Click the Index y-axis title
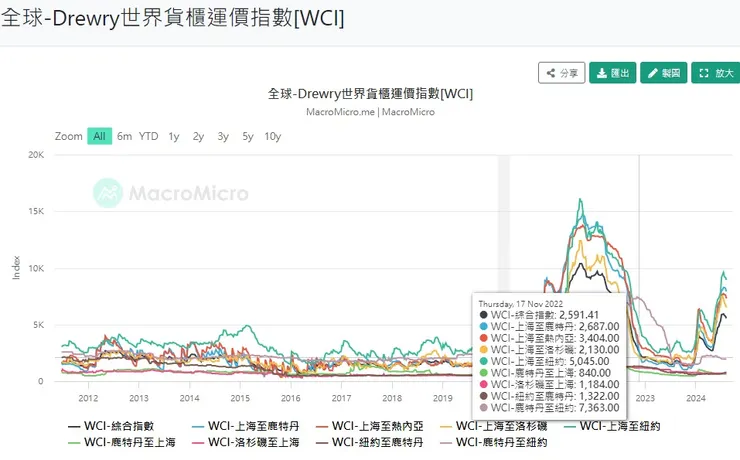Image resolution: width=740 pixels, height=460 pixels. click(16, 268)
